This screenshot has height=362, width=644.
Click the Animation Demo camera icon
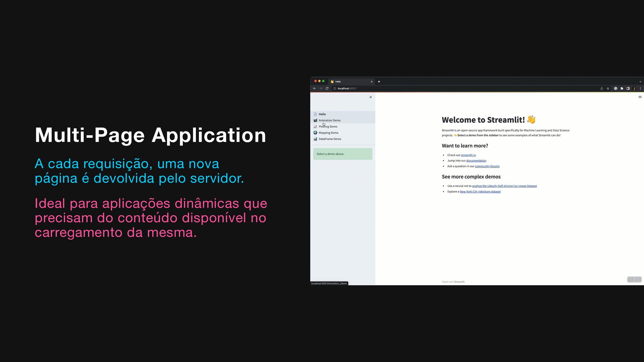[315, 120]
